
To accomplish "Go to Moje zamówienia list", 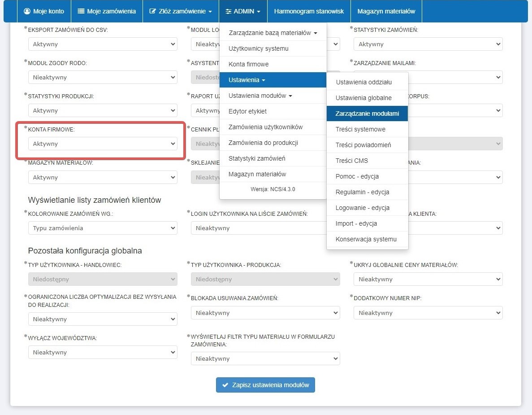I will 107,11.
